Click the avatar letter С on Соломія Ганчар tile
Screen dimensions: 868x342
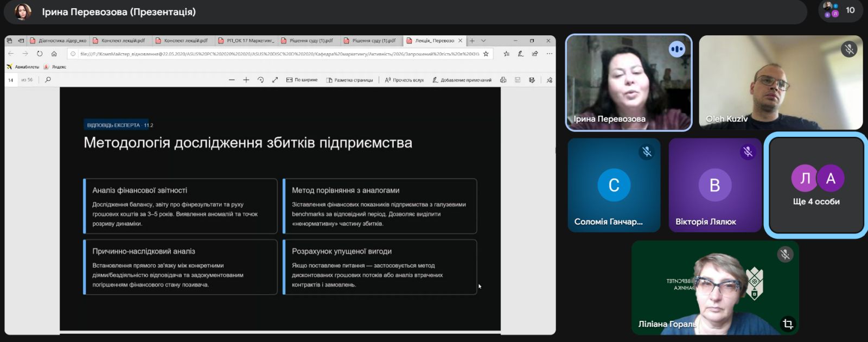(614, 185)
